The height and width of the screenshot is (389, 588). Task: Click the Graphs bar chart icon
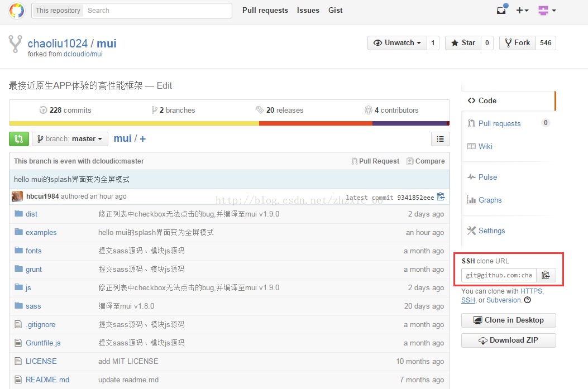[471, 200]
